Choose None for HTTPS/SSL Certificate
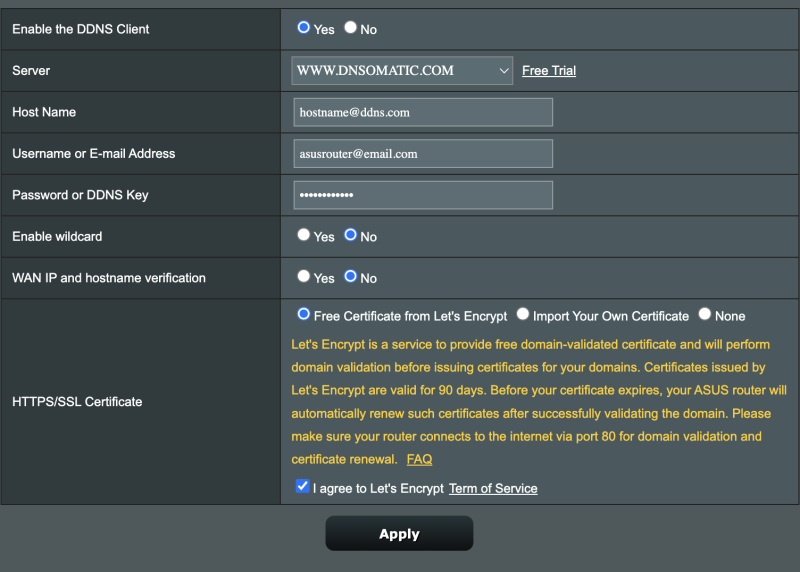This screenshot has width=800, height=572. [x=705, y=314]
